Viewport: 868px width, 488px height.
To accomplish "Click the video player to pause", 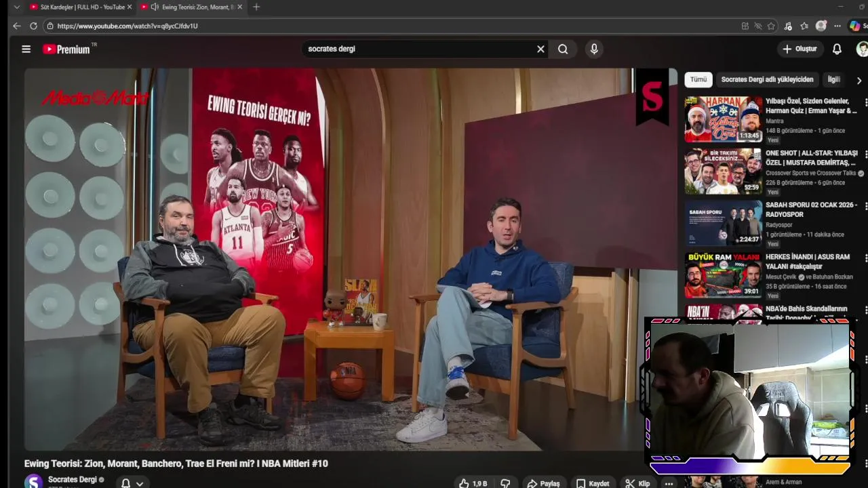I will coord(351,260).
